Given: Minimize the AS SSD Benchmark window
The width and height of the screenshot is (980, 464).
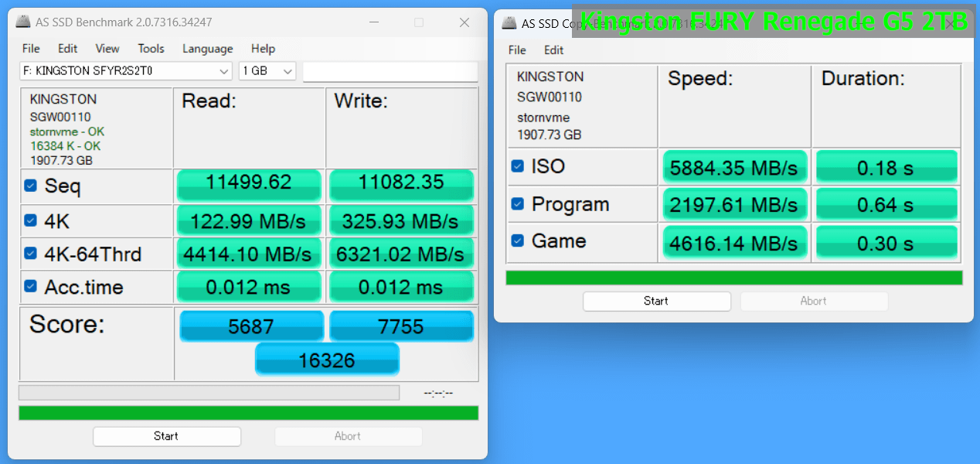Looking at the screenshot, I should click(x=373, y=22).
